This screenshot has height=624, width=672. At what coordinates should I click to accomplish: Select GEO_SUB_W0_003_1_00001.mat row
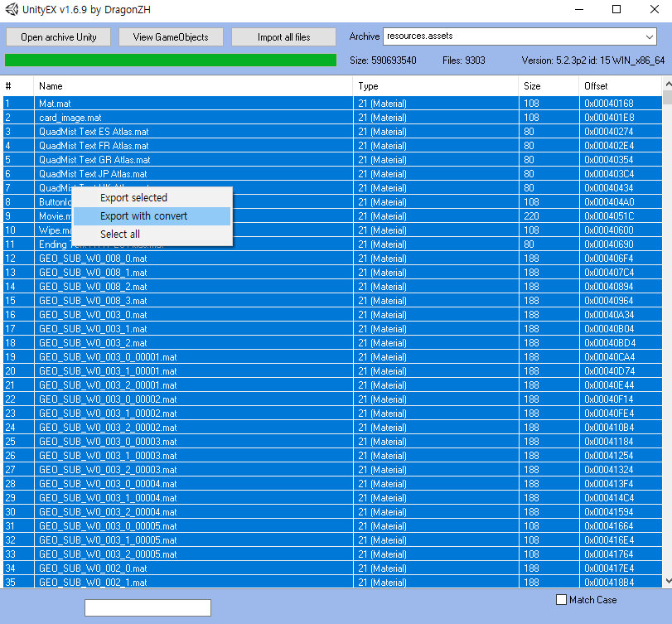pyautogui.click(x=332, y=371)
